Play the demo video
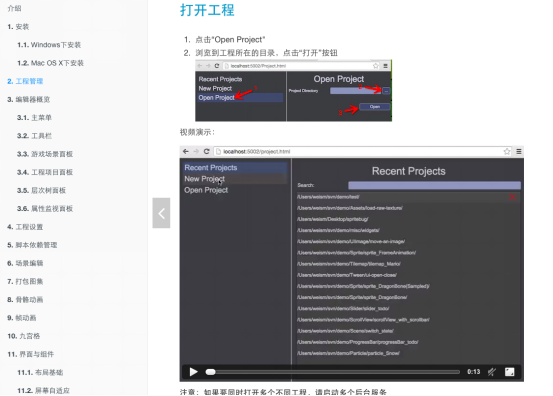 click(193, 372)
